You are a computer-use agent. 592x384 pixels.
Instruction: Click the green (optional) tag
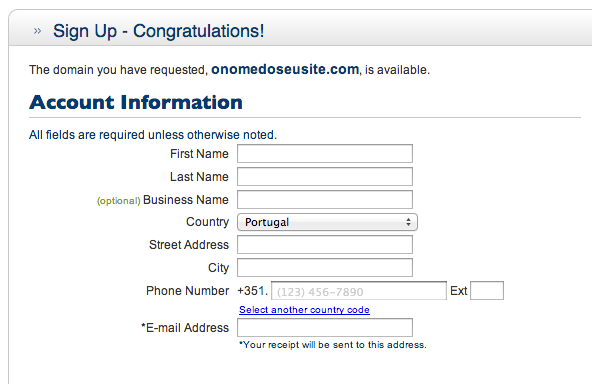[119, 201]
